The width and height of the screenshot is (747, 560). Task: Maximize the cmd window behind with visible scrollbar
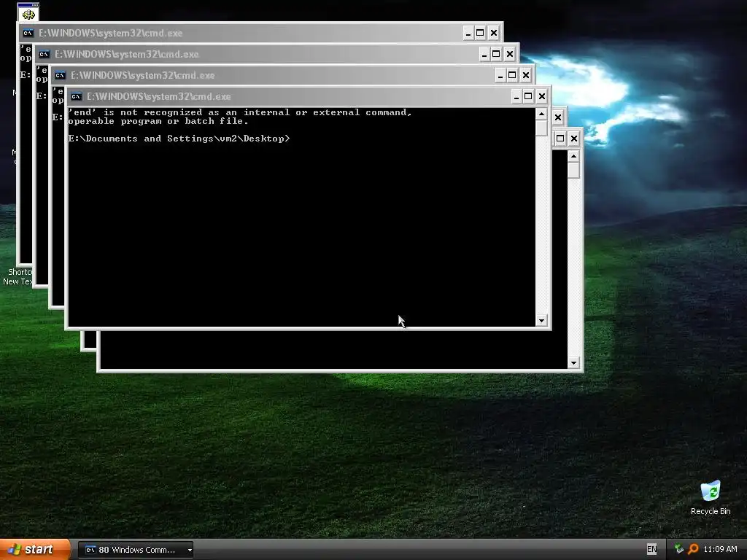pyautogui.click(x=561, y=139)
